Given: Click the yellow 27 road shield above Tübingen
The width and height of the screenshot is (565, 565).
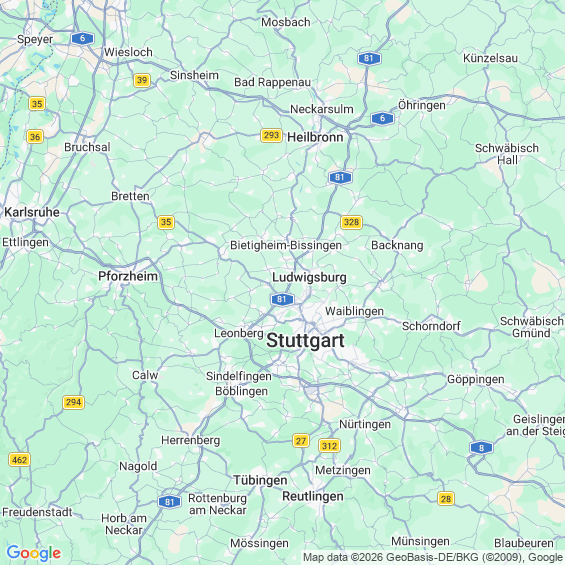Looking at the screenshot, I should pyautogui.click(x=301, y=440).
